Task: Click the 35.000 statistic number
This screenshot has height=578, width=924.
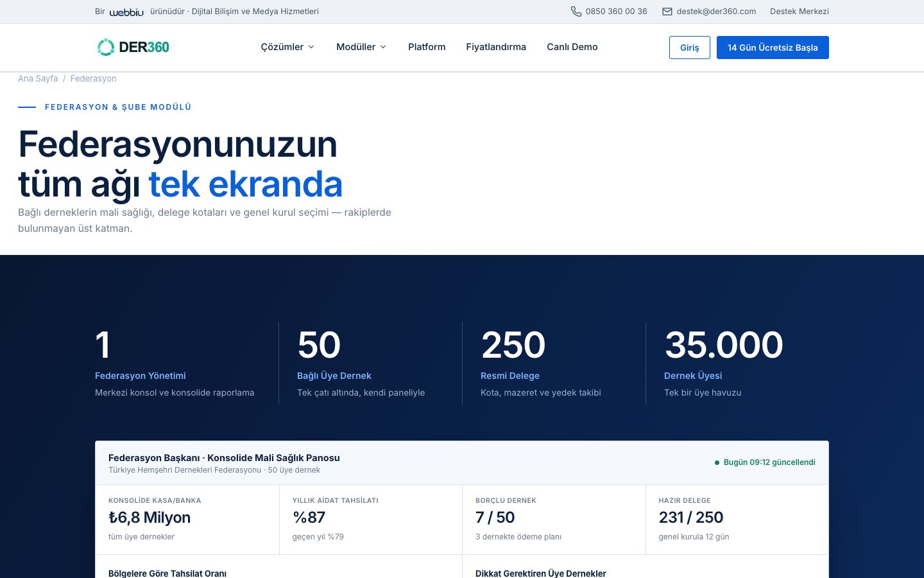Action: (724, 345)
